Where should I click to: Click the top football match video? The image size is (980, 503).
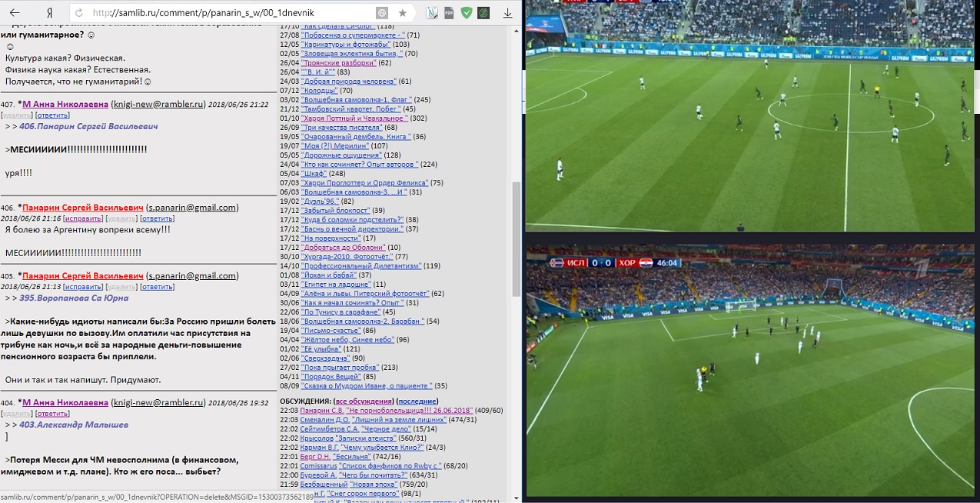(x=751, y=115)
